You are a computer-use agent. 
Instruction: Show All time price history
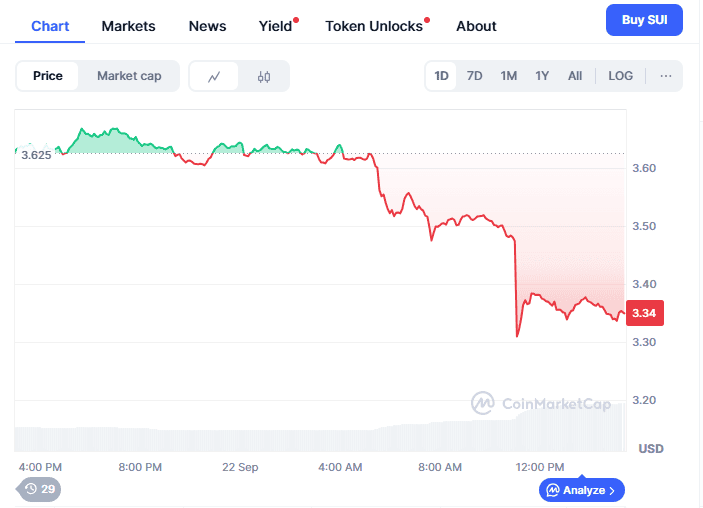(x=575, y=76)
